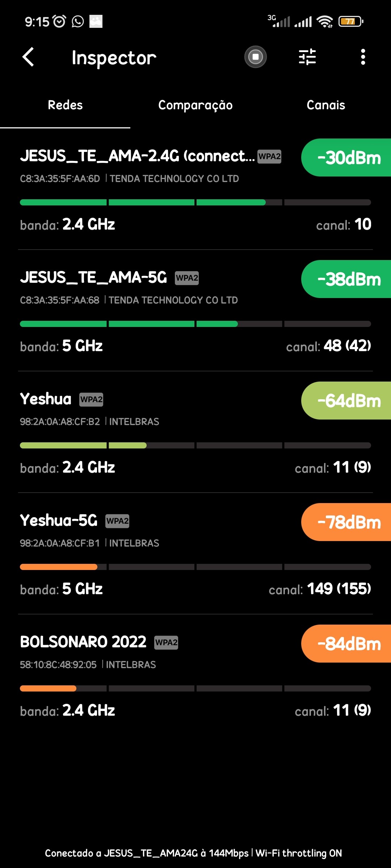Select the Redes tab

pyautogui.click(x=65, y=105)
